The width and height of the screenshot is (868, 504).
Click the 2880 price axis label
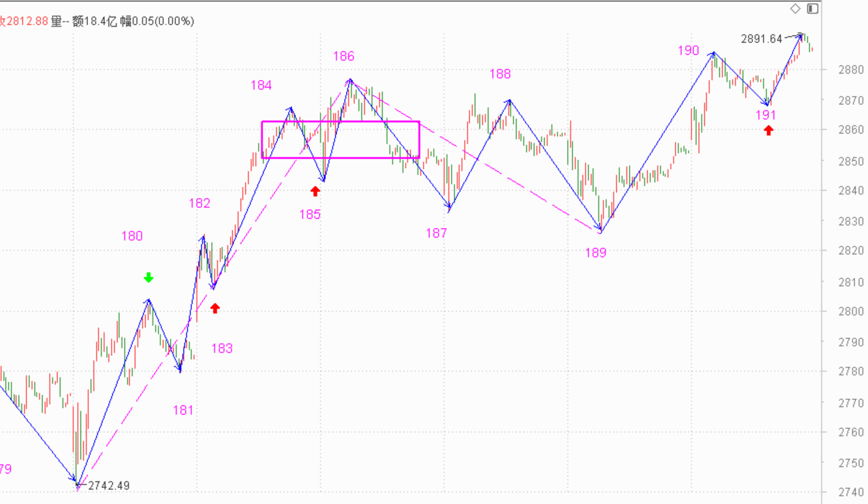[851, 69]
